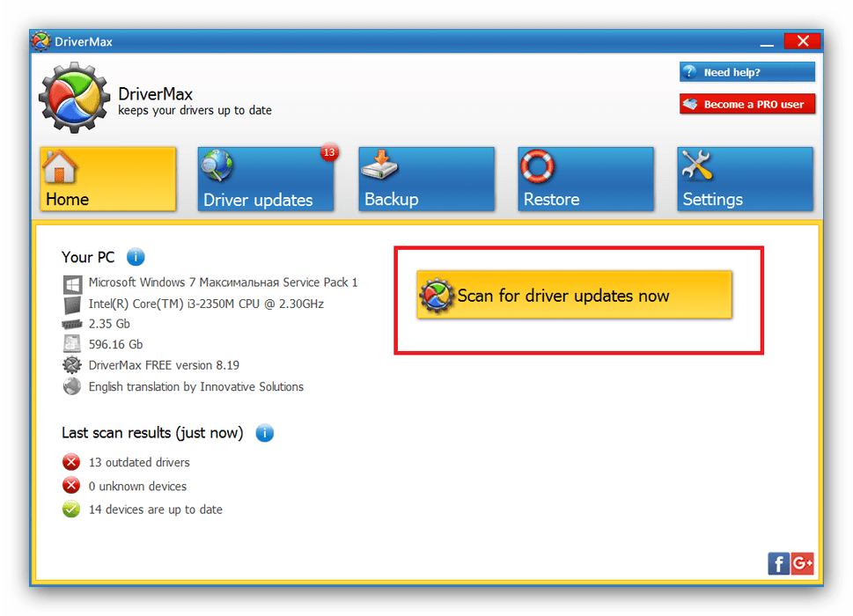Go to the Restore tab
This screenshot has height=616, width=853.
pos(585,180)
